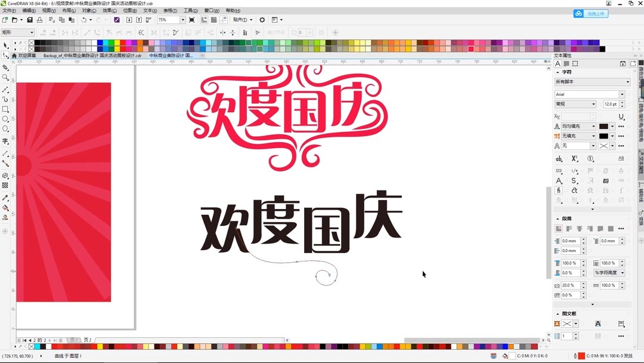Open the 75% zoom level dropdown
The height and width of the screenshot is (363, 644).
point(184,19)
